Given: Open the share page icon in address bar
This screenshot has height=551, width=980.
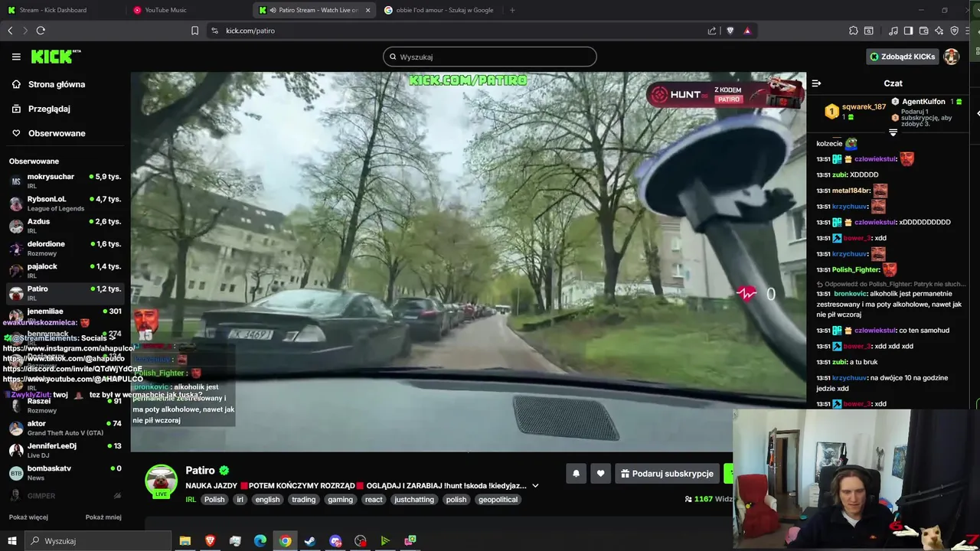Looking at the screenshot, I should point(712,31).
